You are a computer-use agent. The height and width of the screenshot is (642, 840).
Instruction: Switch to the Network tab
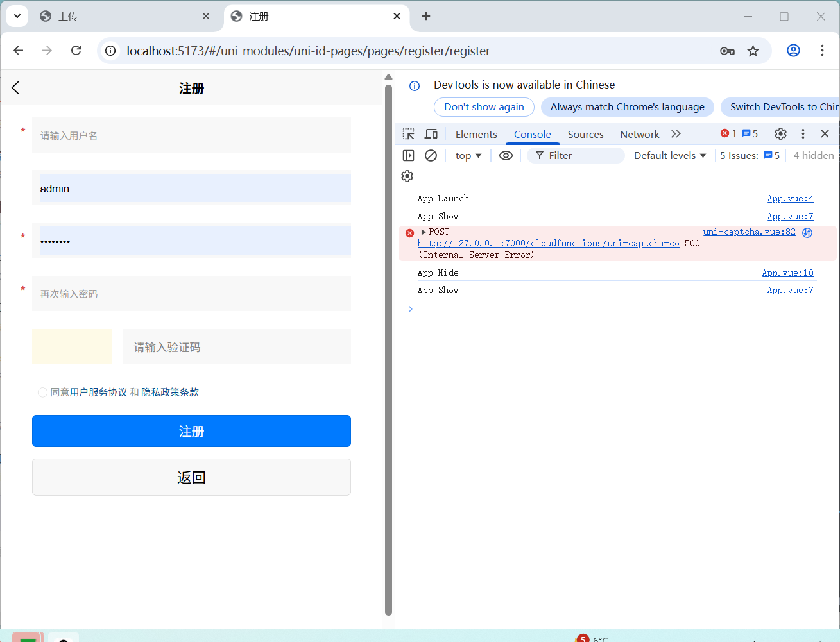click(x=639, y=134)
